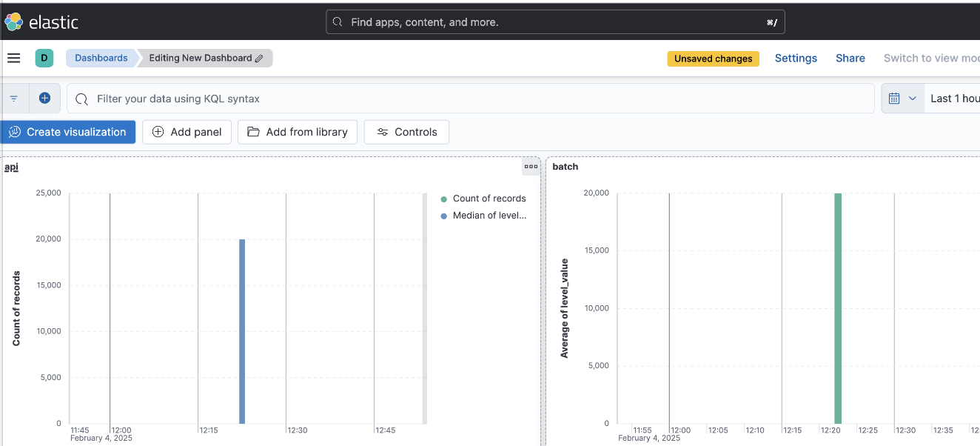
Task: Open api panel three-dots options menu
Action: pos(531,167)
